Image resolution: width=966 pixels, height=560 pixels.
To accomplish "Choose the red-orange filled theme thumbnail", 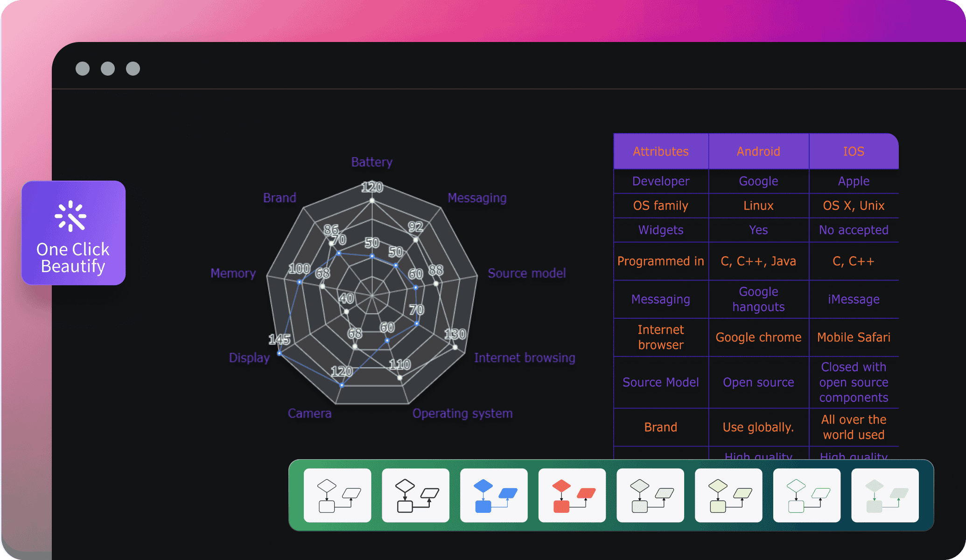I will 572,495.
